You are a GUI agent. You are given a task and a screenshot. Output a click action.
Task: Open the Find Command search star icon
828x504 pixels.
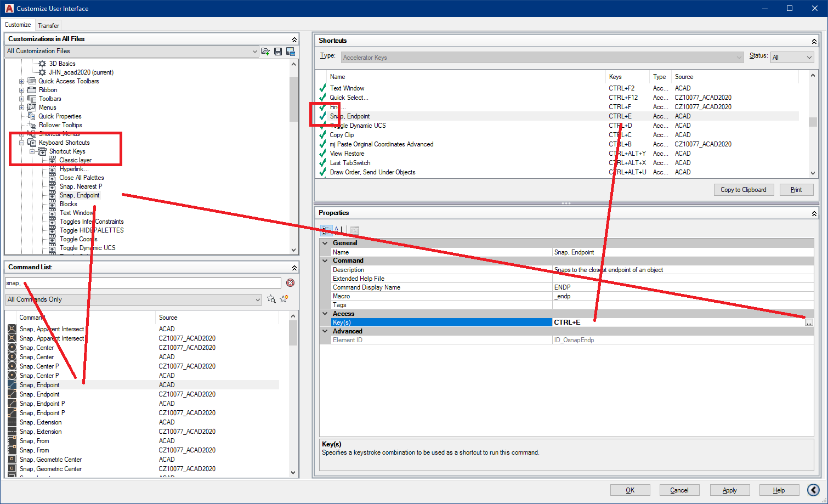(x=270, y=299)
